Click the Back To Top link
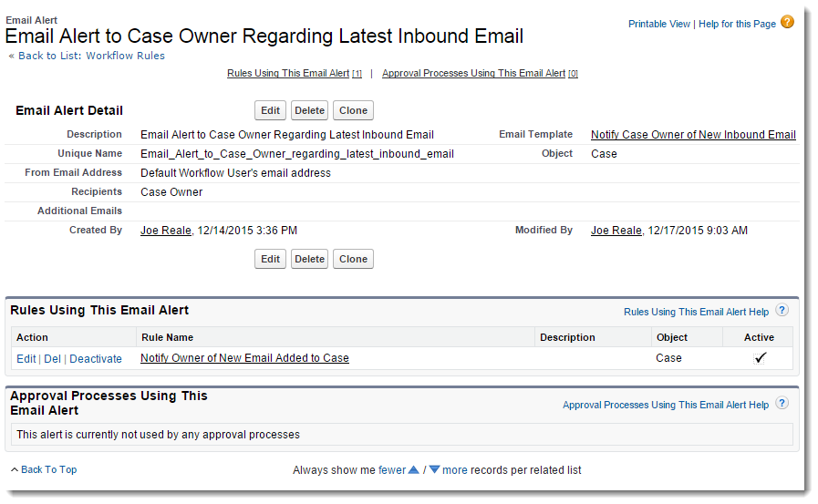 pyautogui.click(x=48, y=469)
